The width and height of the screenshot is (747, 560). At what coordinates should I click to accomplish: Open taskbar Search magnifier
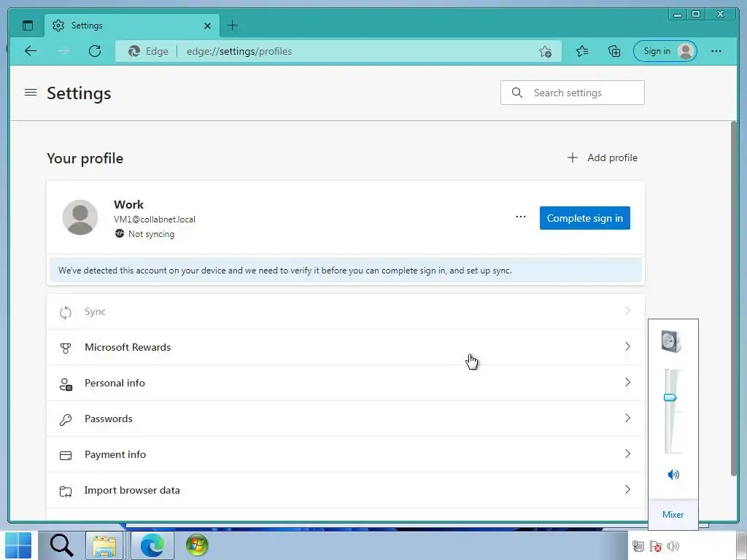(x=61, y=545)
